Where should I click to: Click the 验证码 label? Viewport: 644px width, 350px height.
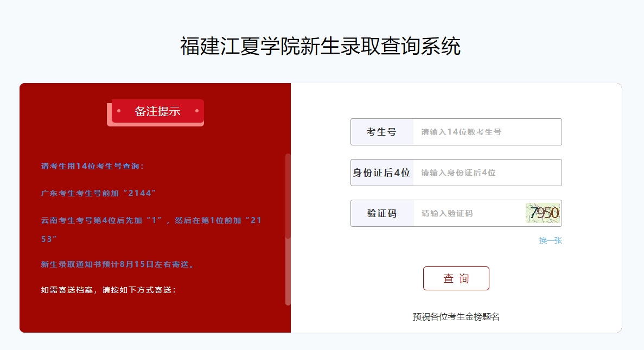tap(381, 213)
